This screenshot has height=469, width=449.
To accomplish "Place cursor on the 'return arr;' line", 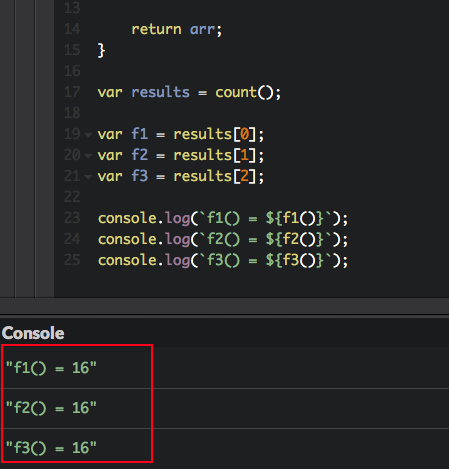I will [177, 29].
